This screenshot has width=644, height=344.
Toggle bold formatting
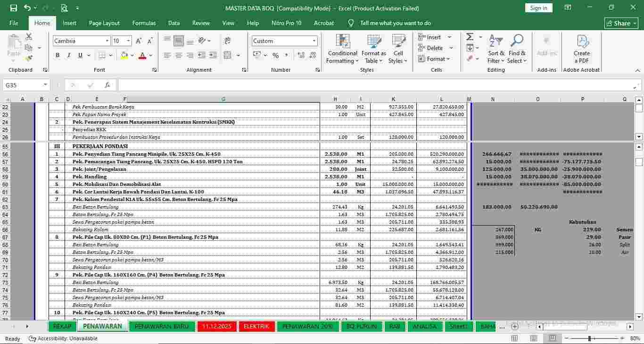(x=58, y=55)
